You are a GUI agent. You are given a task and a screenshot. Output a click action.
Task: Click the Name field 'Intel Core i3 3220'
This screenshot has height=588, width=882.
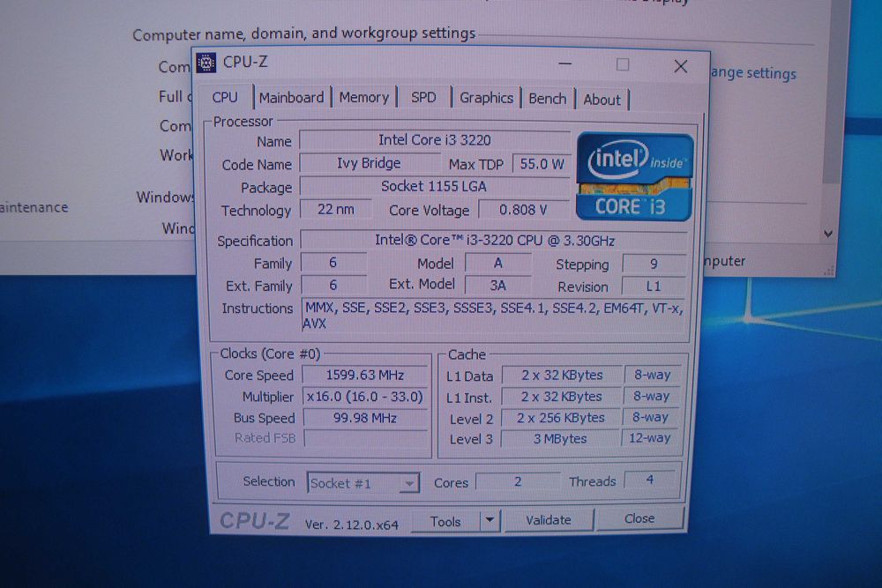435,140
